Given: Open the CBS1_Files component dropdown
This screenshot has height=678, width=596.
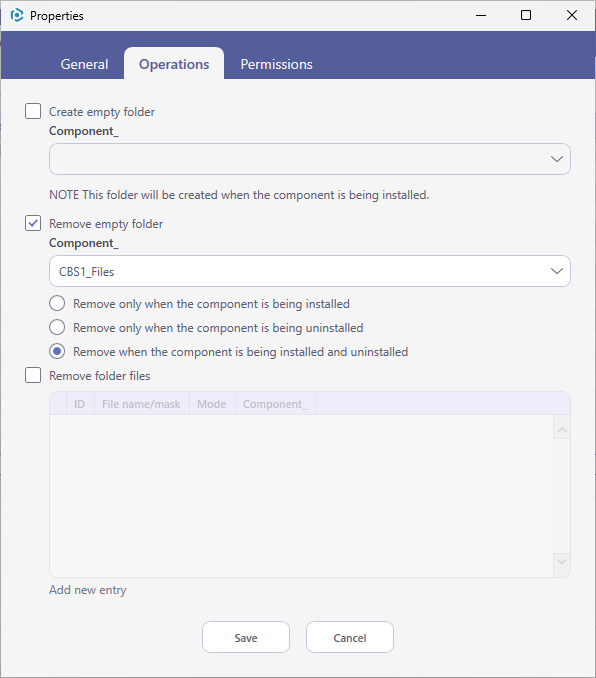Looking at the screenshot, I should 310,271.
